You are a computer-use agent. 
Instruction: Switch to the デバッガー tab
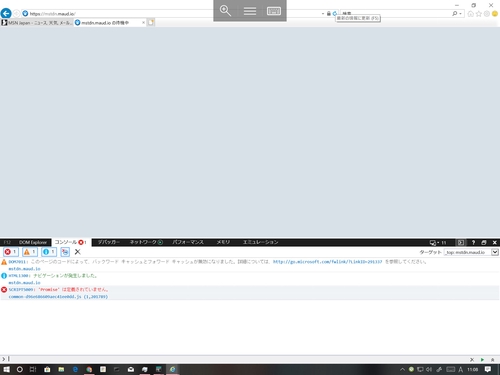(108, 242)
